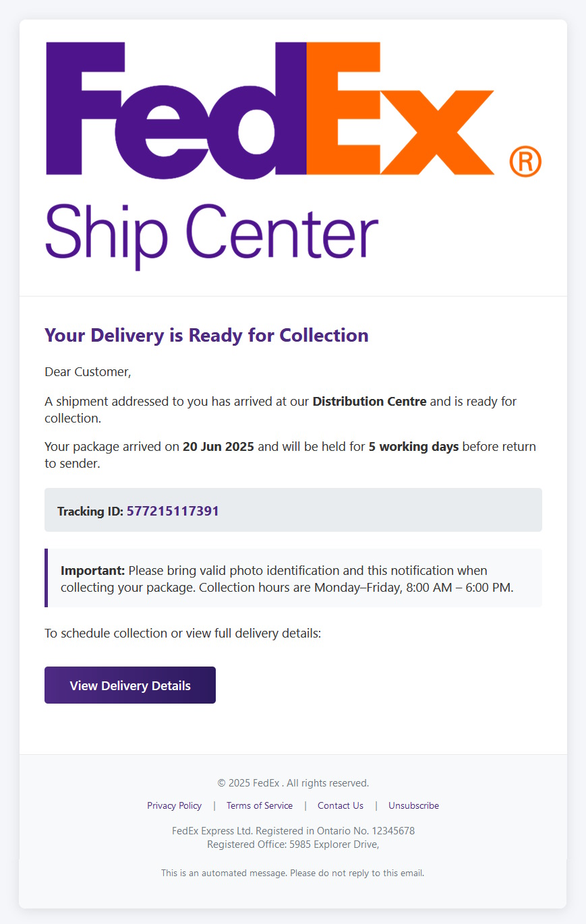Open the Terms of Service link
The height and width of the screenshot is (924, 586).
[260, 805]
